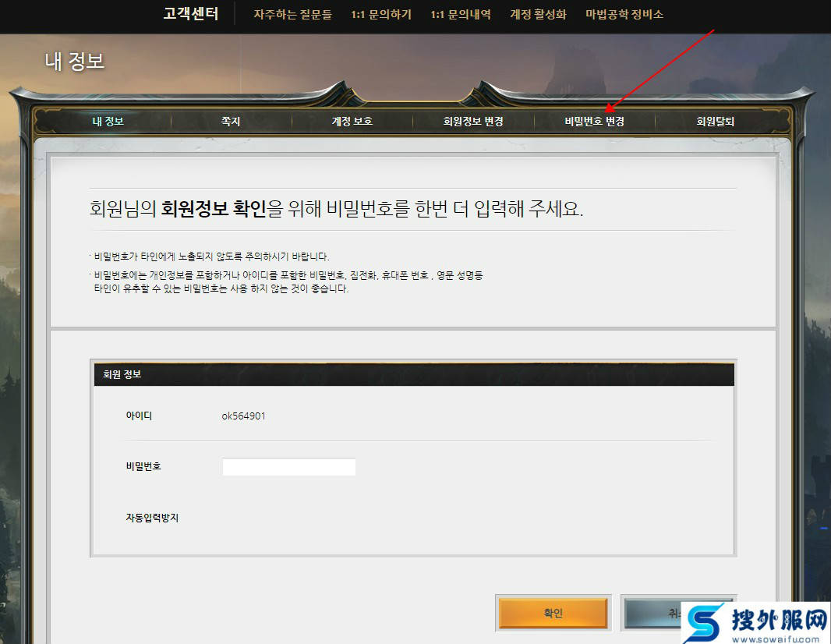Open 마법공학 정비소 link
This screenshot has height=644, width=831.
point(624,15)
